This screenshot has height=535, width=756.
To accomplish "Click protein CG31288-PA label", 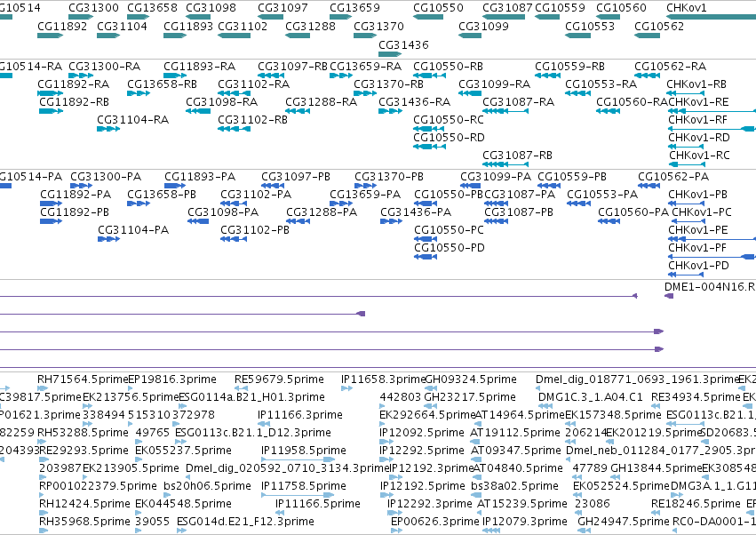I will [322, 212].
